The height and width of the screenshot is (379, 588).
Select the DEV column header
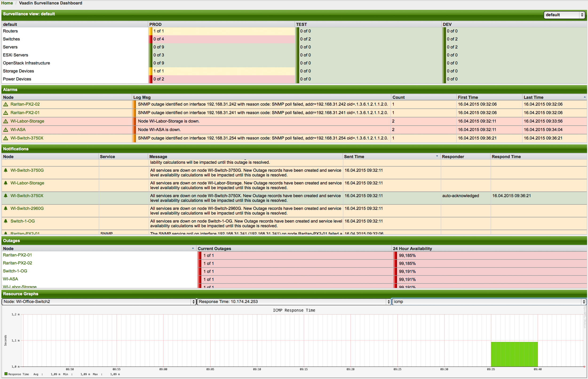pyautogui.click(x=514, y=24)
